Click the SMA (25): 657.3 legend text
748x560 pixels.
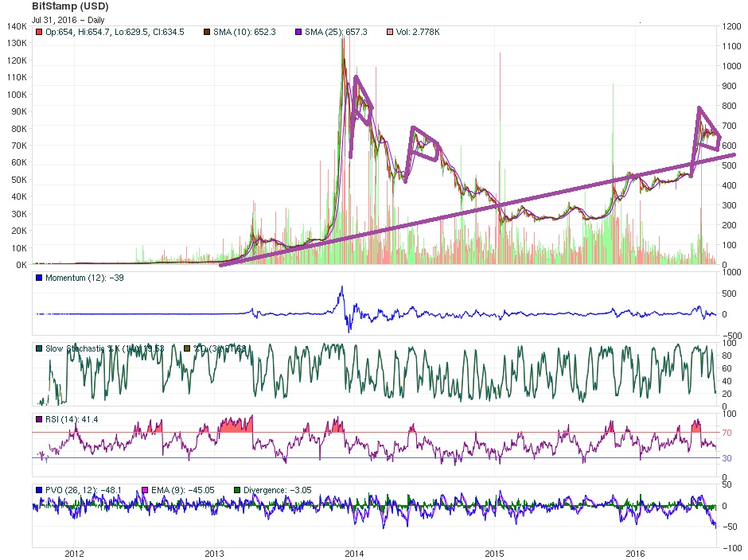point(336,32)
